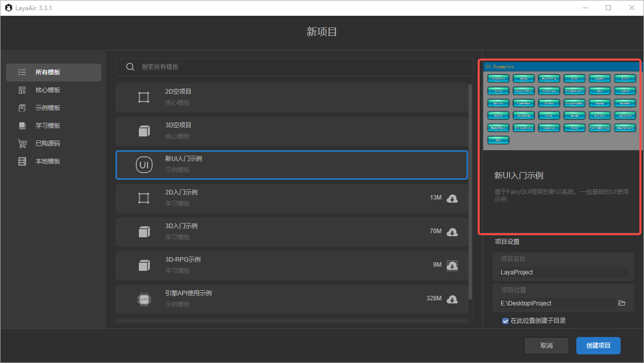Click the 已购源码 shopping cart icon
644x363 pixels.
(22, 144)
